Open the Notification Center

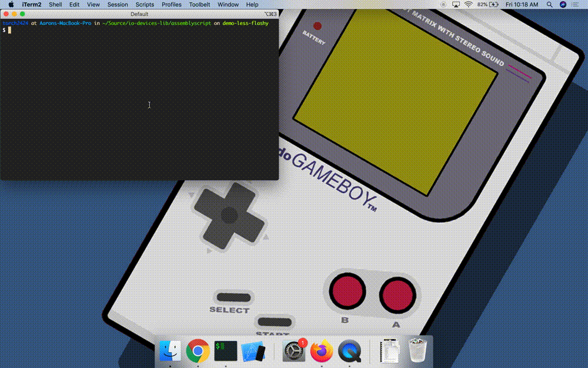pos(575,5)
